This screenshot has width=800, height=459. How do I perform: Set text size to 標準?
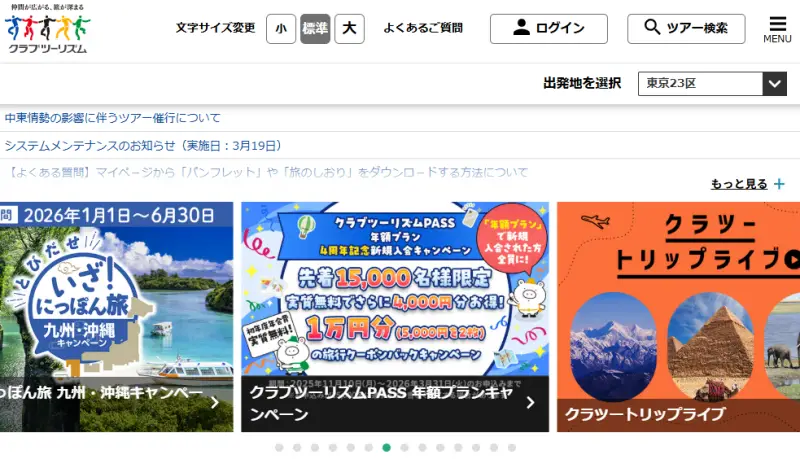click(x=315, y=29)
